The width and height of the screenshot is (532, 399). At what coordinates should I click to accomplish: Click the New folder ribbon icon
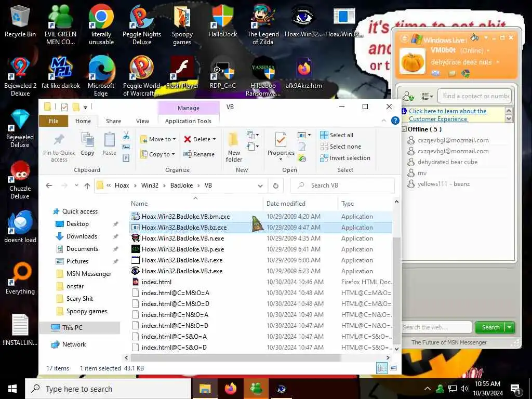(x=234, y=147)
